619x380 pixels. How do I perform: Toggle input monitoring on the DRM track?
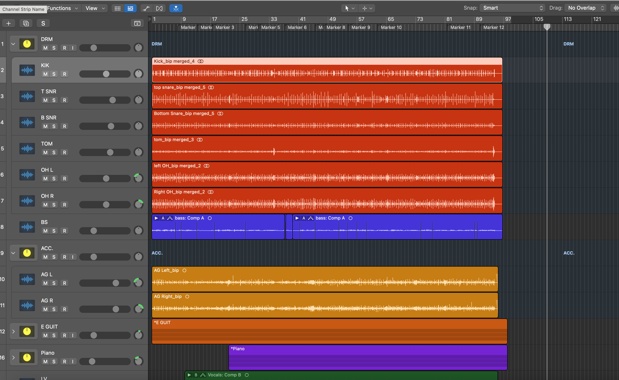click(73, 48)
